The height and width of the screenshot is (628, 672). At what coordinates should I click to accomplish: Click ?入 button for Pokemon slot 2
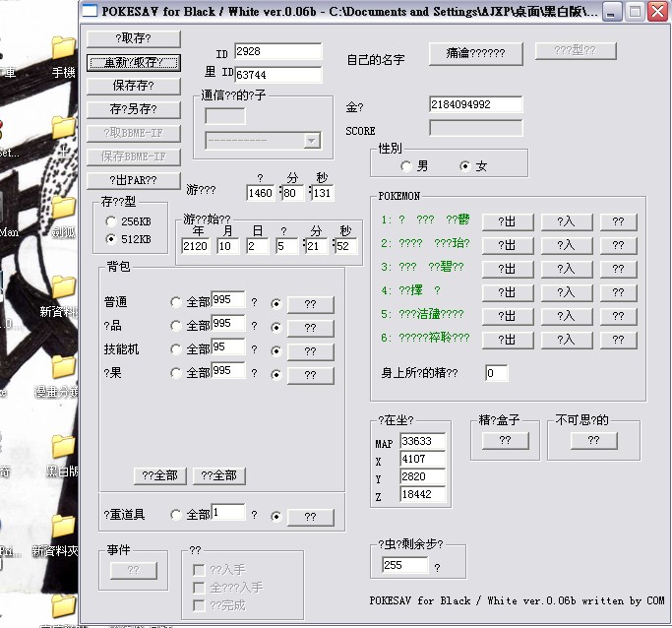point(567,245)
